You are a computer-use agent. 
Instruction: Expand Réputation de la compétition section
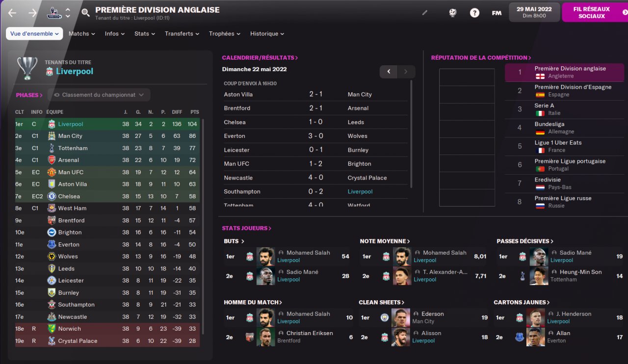point(481,58)
